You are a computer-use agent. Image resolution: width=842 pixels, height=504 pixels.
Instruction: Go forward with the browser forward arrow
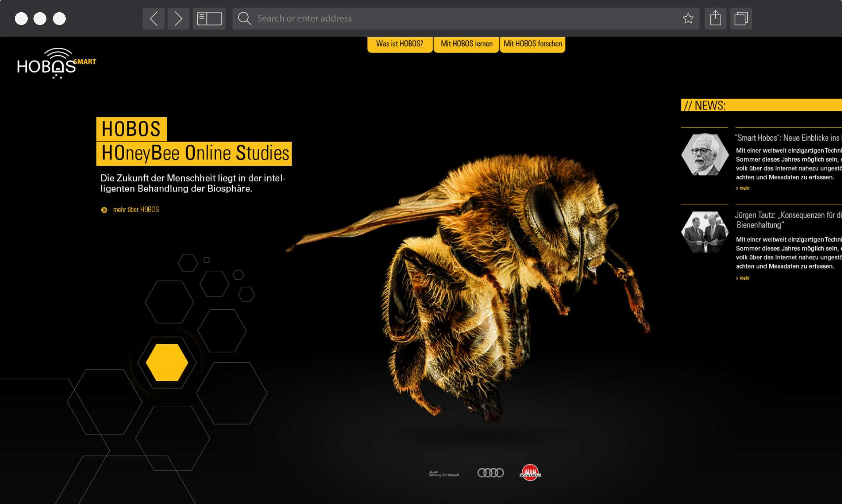178,18
